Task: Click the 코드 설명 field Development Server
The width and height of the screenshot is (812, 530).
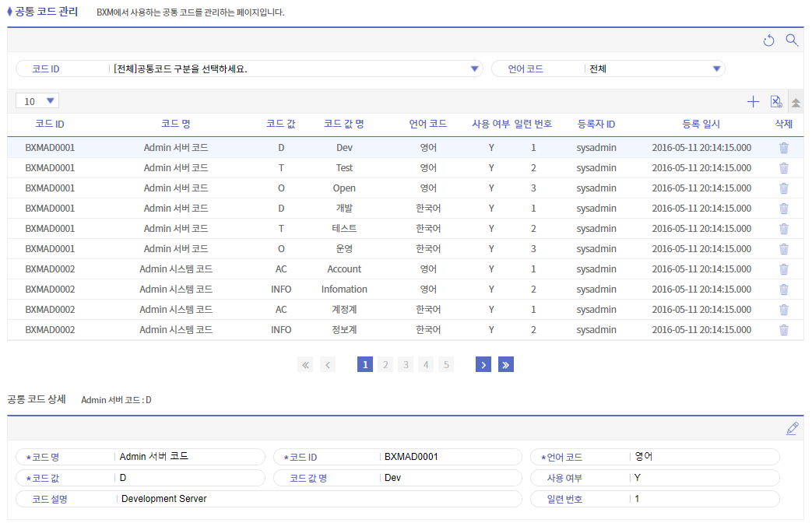Action: pos(269,499)
